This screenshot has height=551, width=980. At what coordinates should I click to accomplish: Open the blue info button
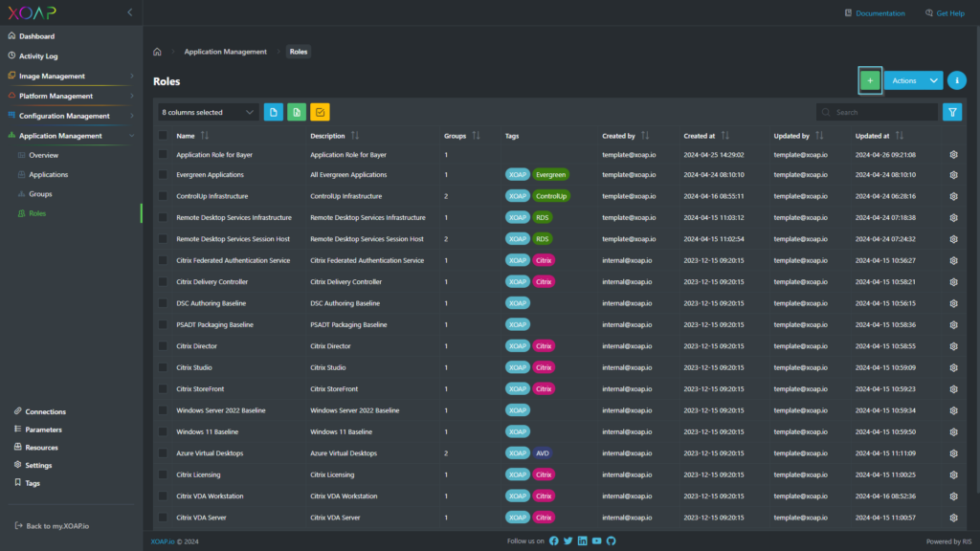[x=956, y=80]
